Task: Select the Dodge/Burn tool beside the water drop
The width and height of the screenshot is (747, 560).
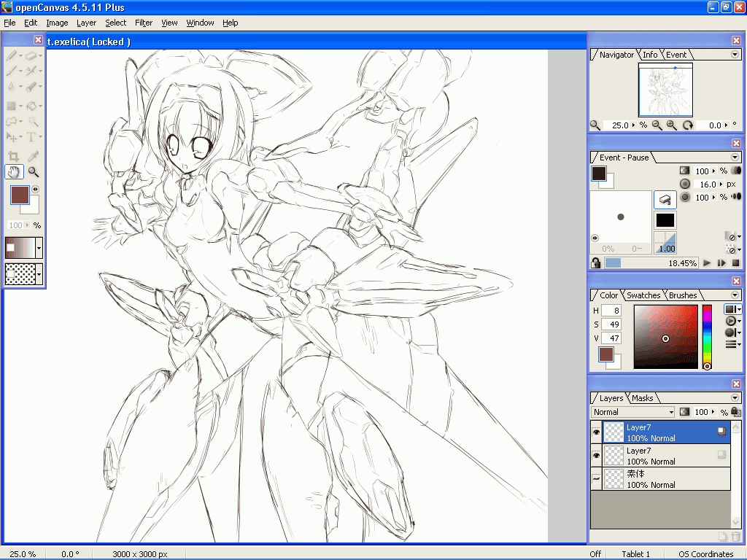Action: point(31,87)
